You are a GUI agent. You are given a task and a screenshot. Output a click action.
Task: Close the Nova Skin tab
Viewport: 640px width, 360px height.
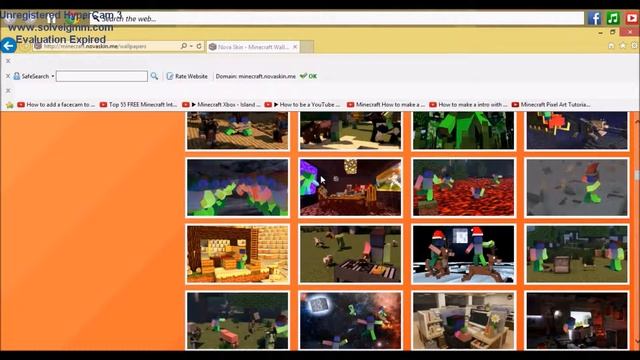tap(295, 47)
